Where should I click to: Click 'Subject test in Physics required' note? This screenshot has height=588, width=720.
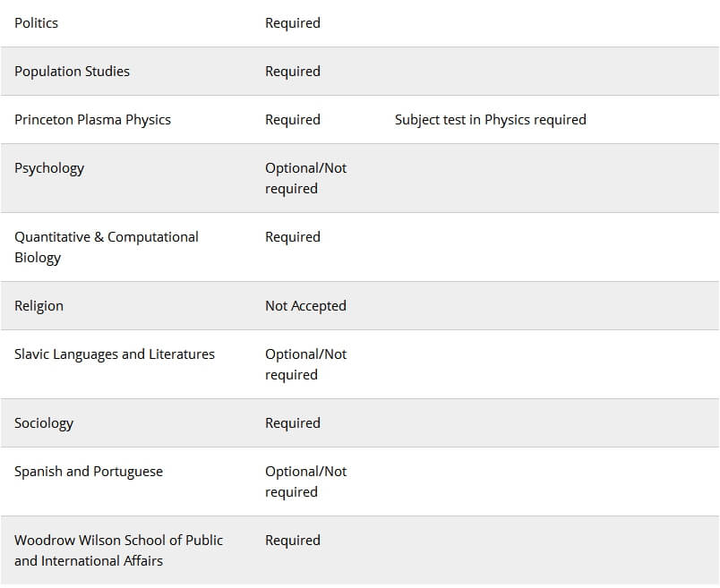point(491,120)
